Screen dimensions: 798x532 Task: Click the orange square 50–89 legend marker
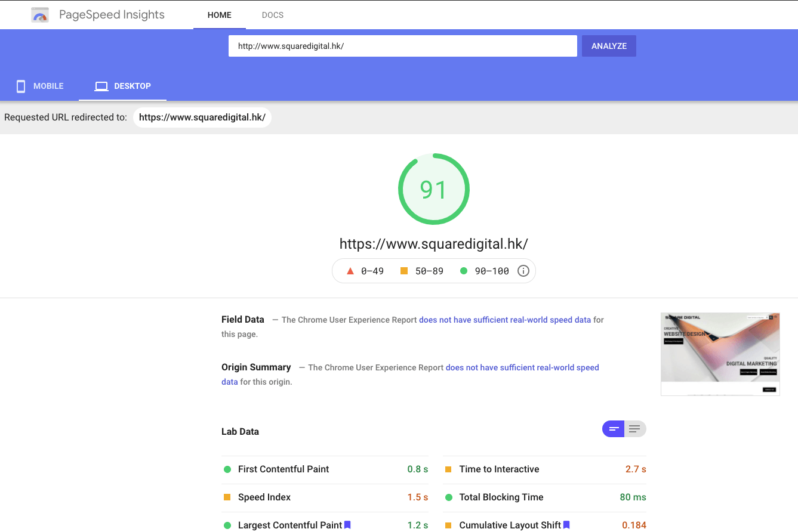404,271
